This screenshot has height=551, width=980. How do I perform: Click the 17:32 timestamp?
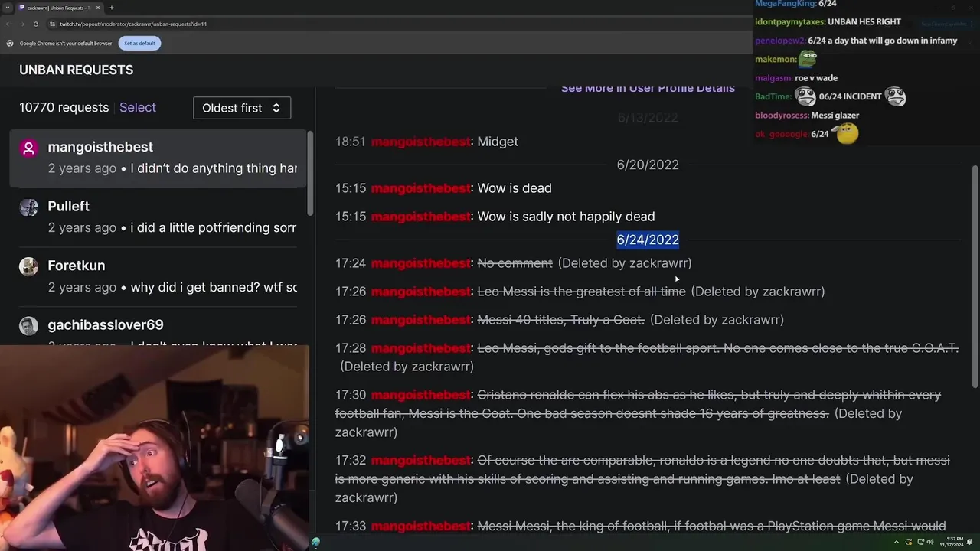351,461
